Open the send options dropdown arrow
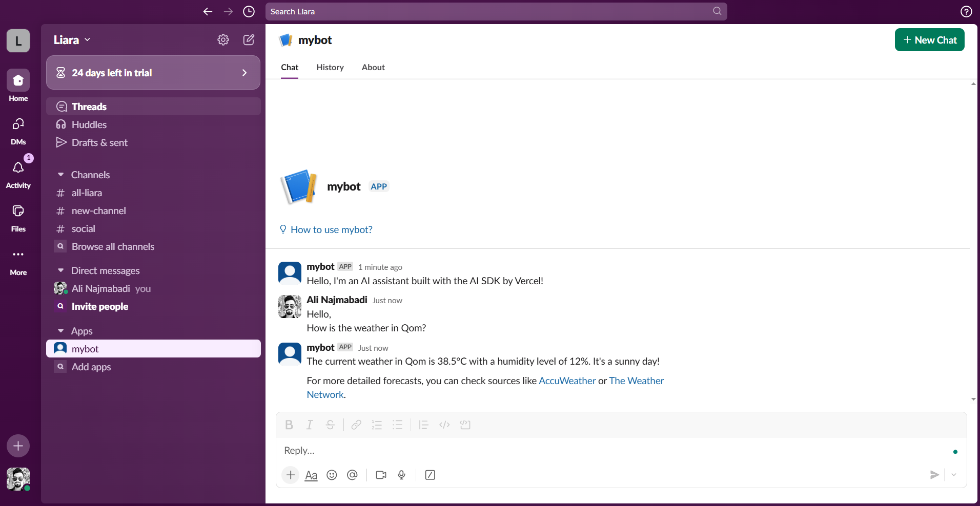The width and height of the screenshot is (980, 506). [954, 475]
